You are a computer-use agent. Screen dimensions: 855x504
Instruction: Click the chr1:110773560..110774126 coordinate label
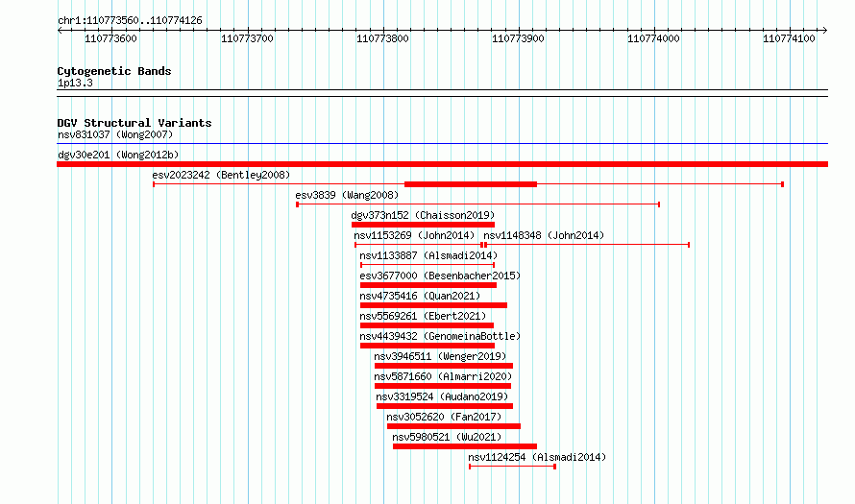coord(130,20)
